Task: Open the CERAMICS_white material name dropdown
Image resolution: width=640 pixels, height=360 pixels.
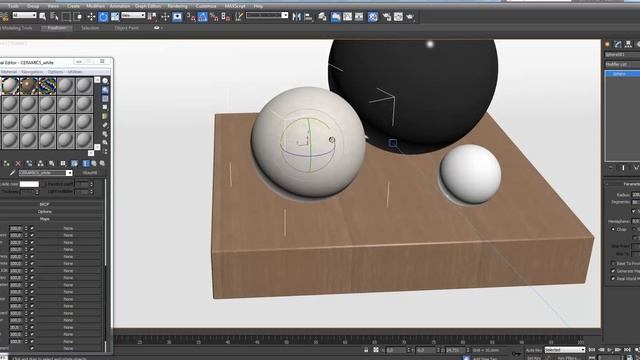Action: point(46,173)
